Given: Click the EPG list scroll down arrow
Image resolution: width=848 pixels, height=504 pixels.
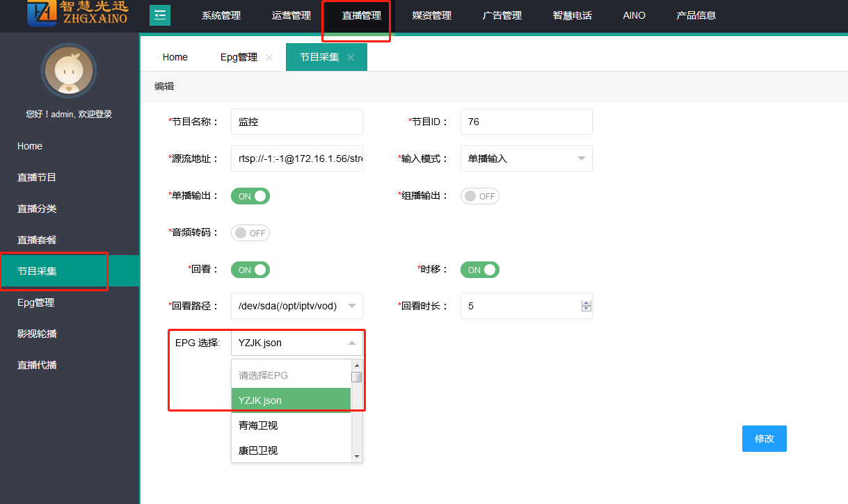Looking at the screenshot, I should tap(357, 456).
